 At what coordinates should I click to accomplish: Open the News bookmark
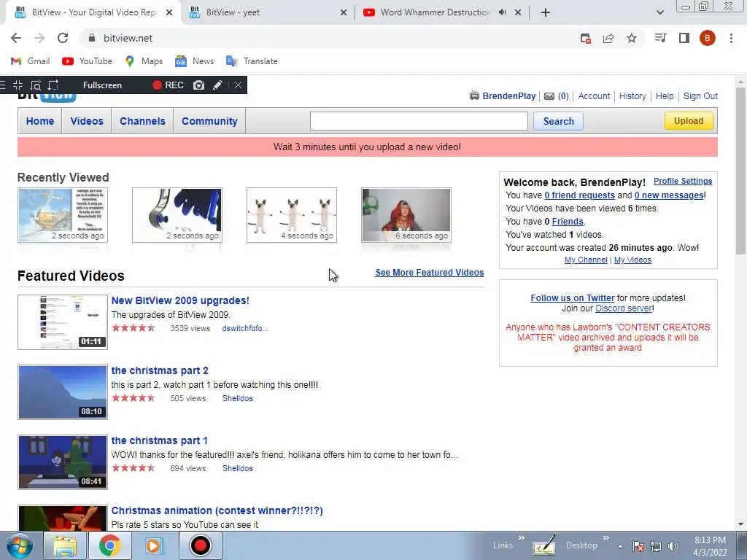pyautogui.click(x=194, y=61)
